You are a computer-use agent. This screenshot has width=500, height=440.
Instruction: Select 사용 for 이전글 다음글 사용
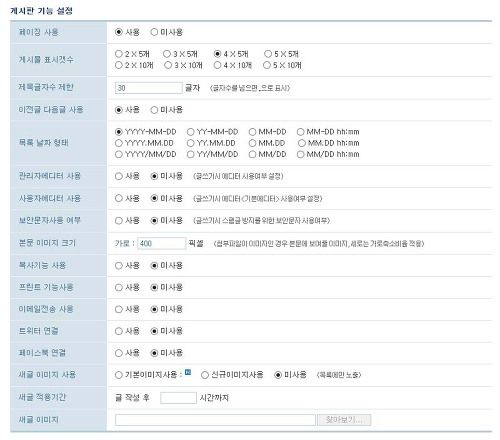point(119,110)
